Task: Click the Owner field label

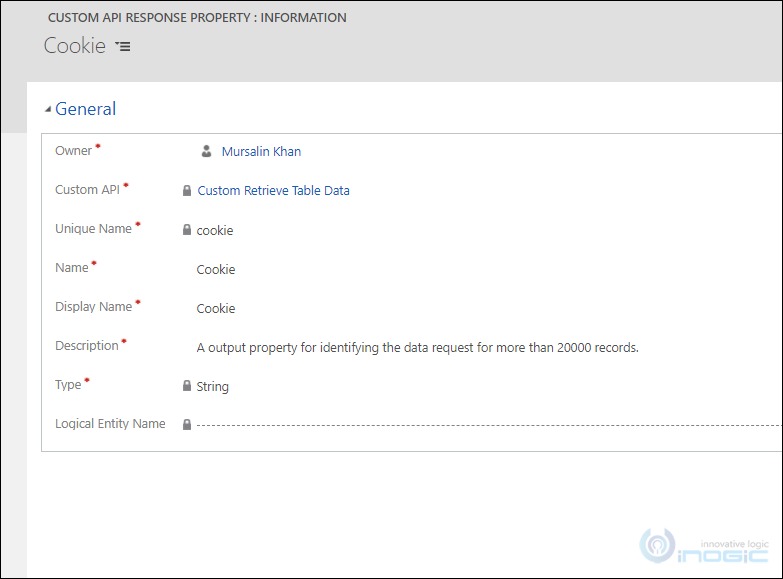Action: [73, 150]
